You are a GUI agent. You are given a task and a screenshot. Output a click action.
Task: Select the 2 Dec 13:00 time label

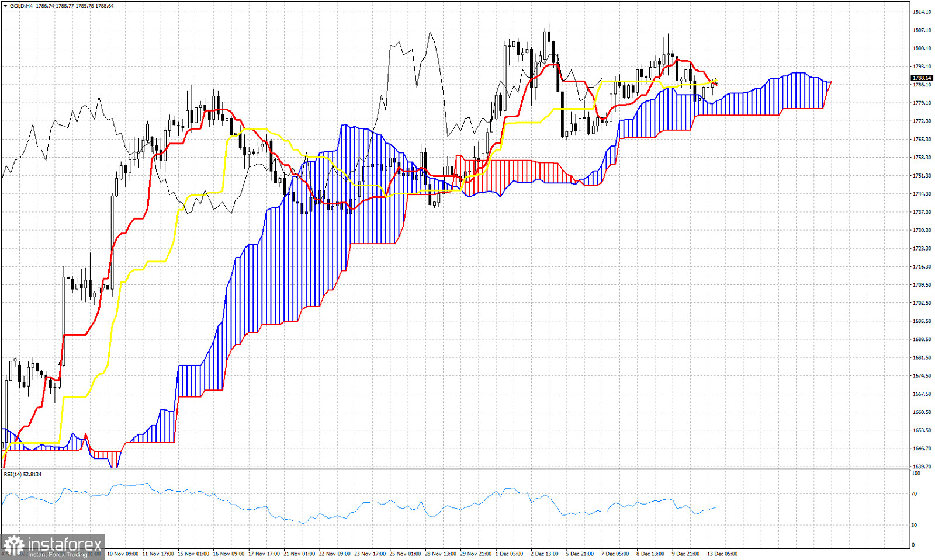(x=545, y=554)
